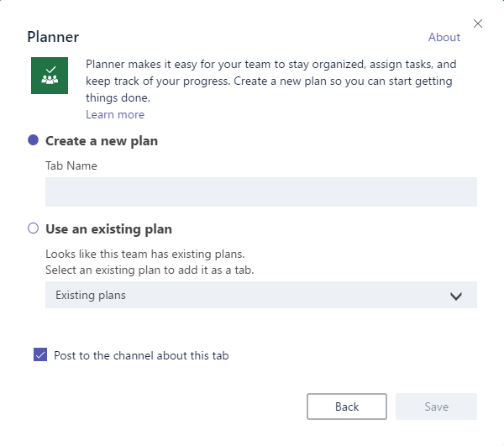Click the chevron arrow in Existing plans box
504x446 pixels.
pyautogui.click(x=456, y=296)
